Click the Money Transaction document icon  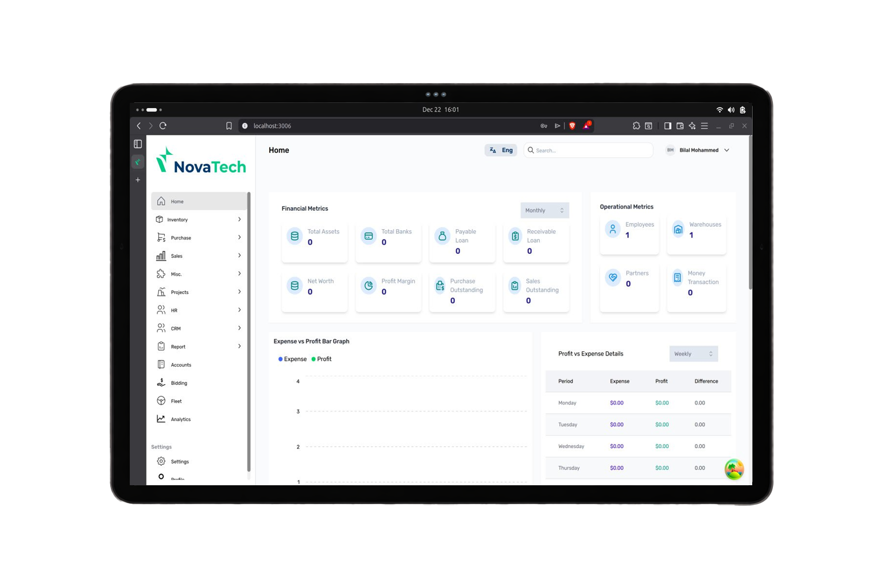[x=678, y=277]
